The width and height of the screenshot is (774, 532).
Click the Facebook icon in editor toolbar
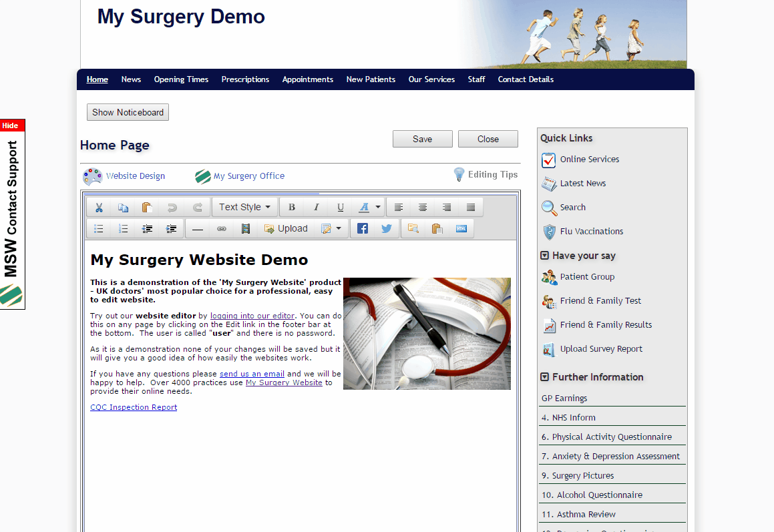[363, 228]
